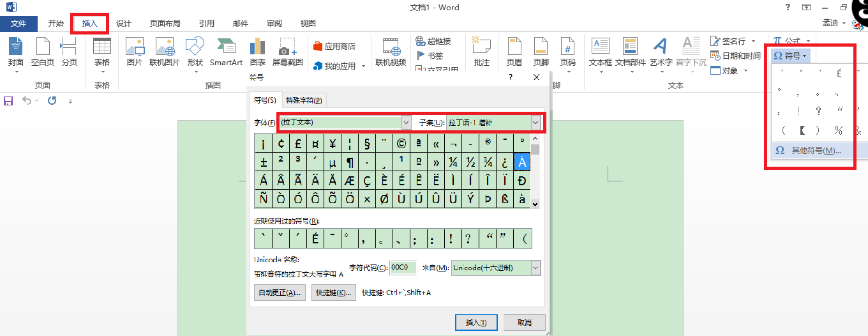The width and height of the screenshot is (868, 336).
Task: Select the ¥ symbol in the grid
Action: (x=333, y=143)
